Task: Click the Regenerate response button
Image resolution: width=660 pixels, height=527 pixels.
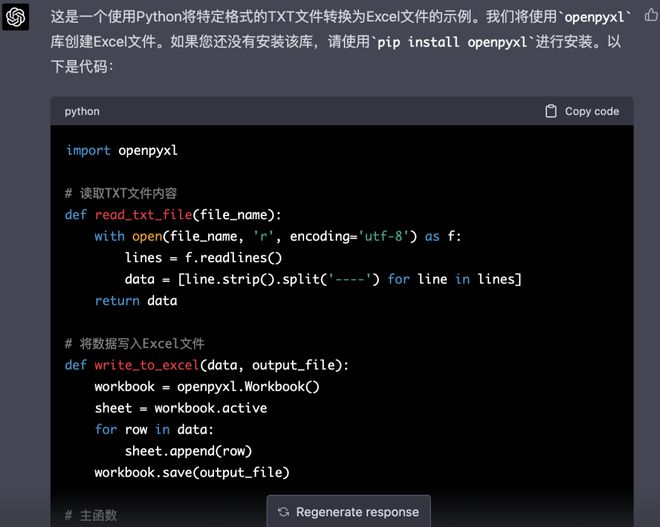Action: [x=349, y=511]
